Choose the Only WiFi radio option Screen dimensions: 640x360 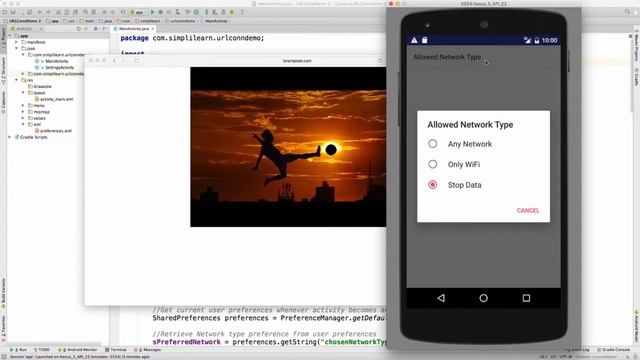coord(454,164)
